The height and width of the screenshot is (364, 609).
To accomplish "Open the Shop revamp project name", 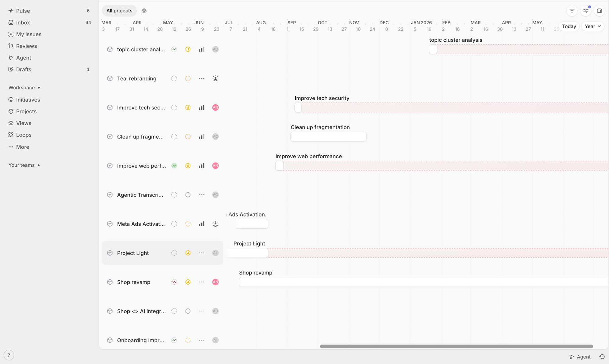I will (134, 282).
